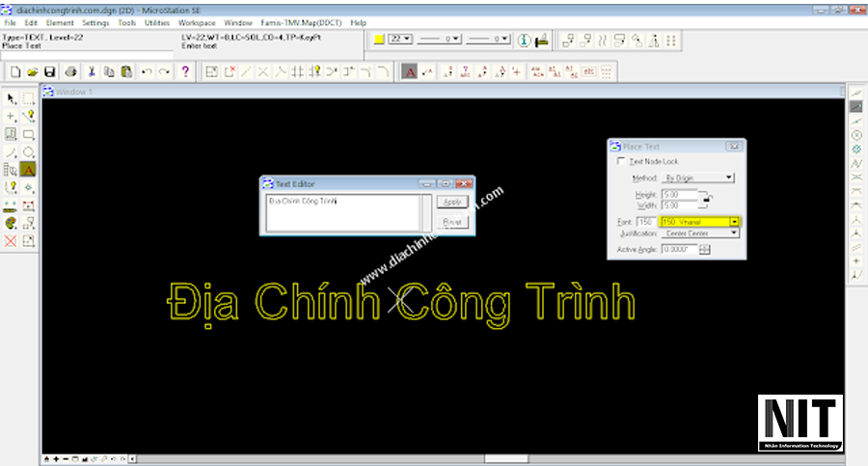Screen dimensions: 868x466
Task: Click the Height field in Place Text
Action: pos(680,195)
